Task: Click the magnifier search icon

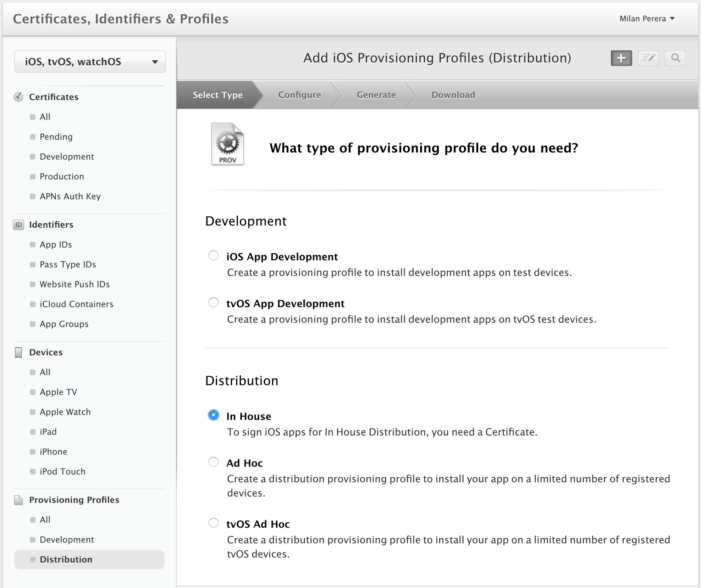Action: [675, 58]
